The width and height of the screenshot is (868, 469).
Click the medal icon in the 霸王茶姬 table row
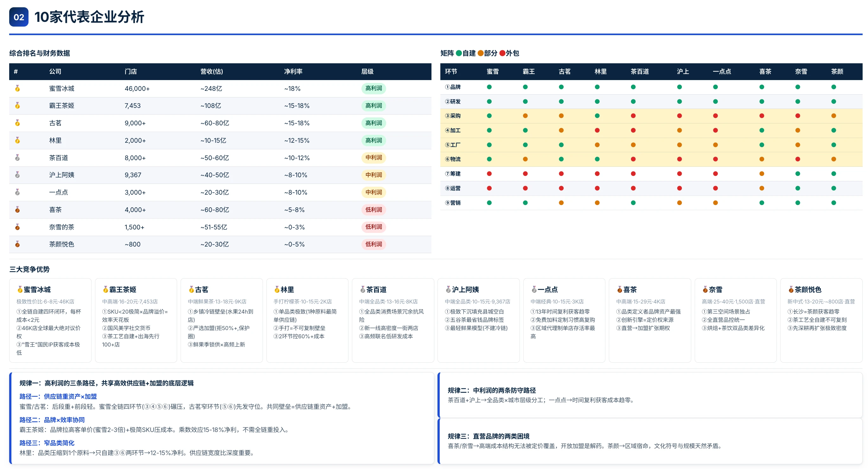pyautogui.click(x=17, y=106)
